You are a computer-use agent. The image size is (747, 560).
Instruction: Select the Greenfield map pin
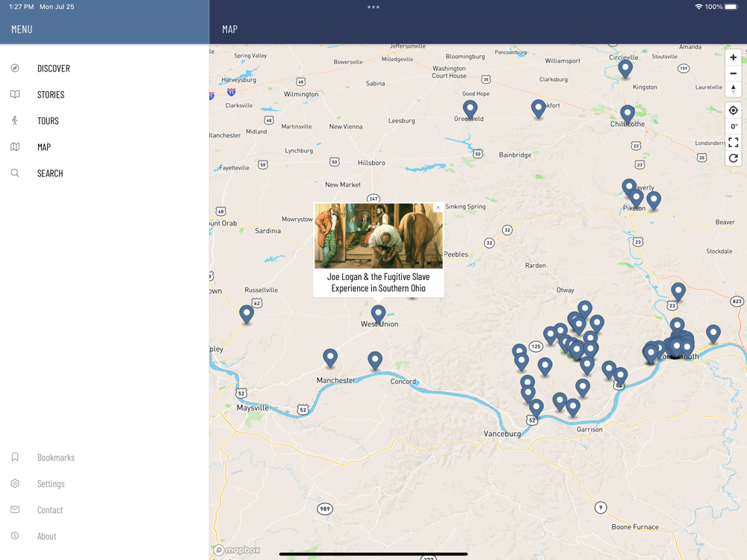470,110
